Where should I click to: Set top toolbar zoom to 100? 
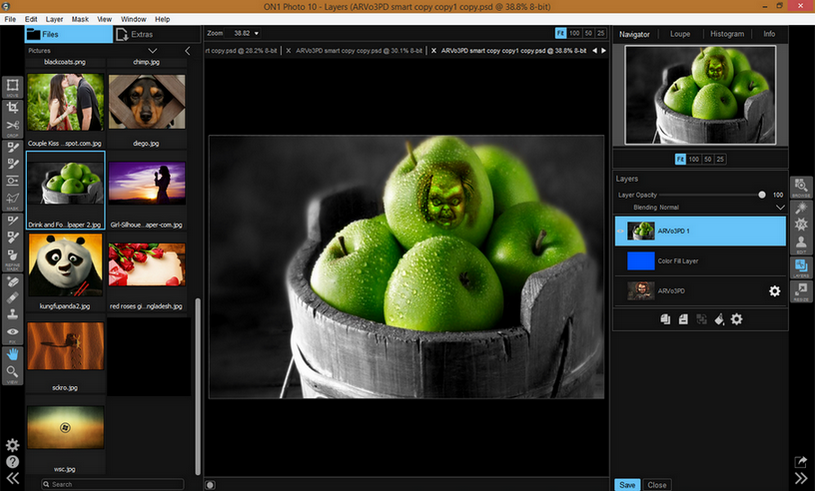[x=574, y=33]
